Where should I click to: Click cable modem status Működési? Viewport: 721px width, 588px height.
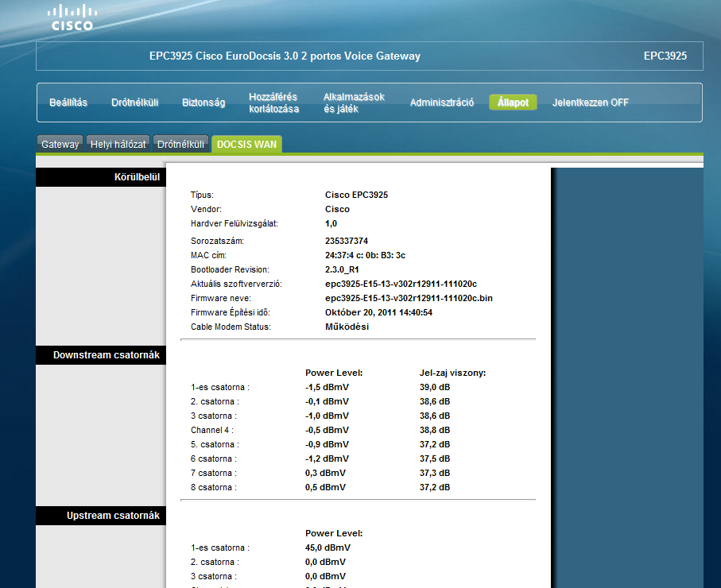click(x=347, y=327)
